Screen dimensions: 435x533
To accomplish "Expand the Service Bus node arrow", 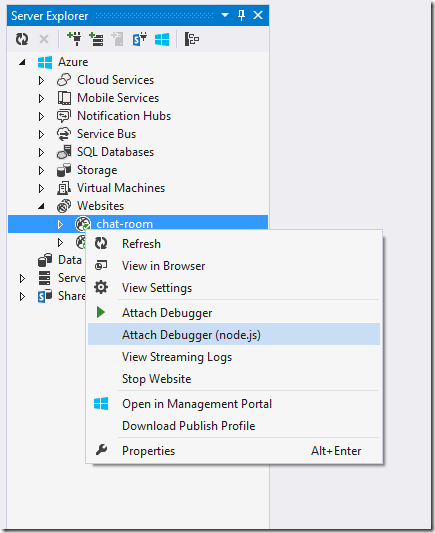I will (41, 134).
